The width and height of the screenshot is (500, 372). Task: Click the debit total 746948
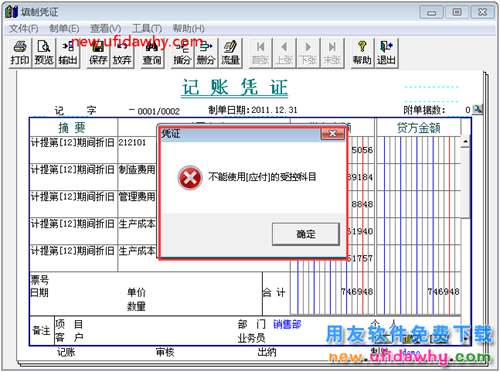[x=357, y=292]
